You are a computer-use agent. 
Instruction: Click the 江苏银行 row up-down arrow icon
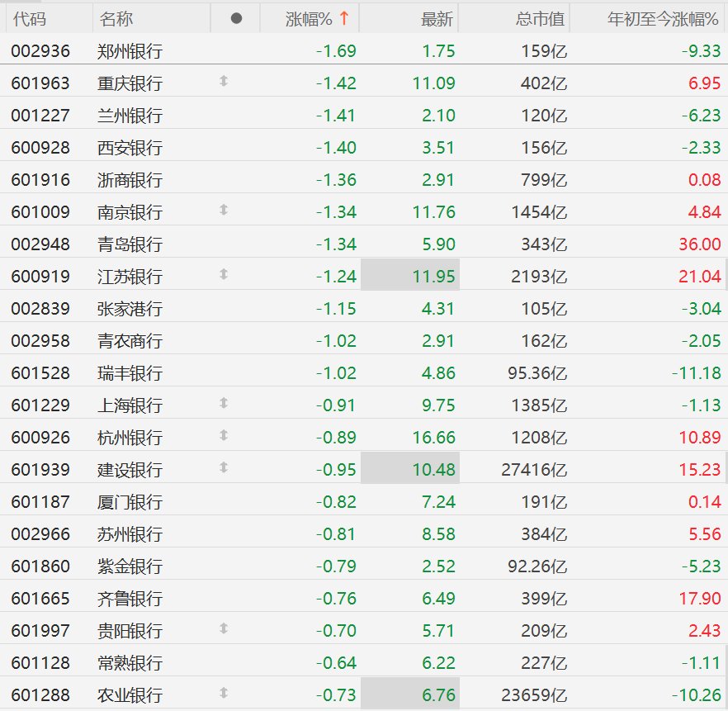224,274
